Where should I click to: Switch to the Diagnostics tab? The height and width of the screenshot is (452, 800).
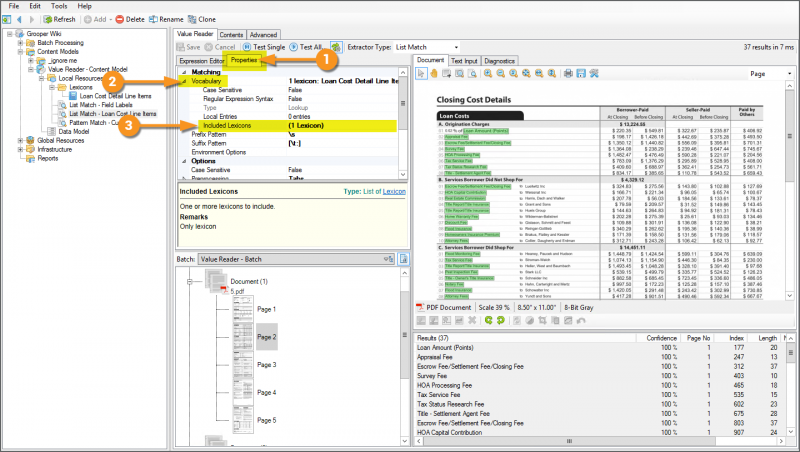[500, 61]
